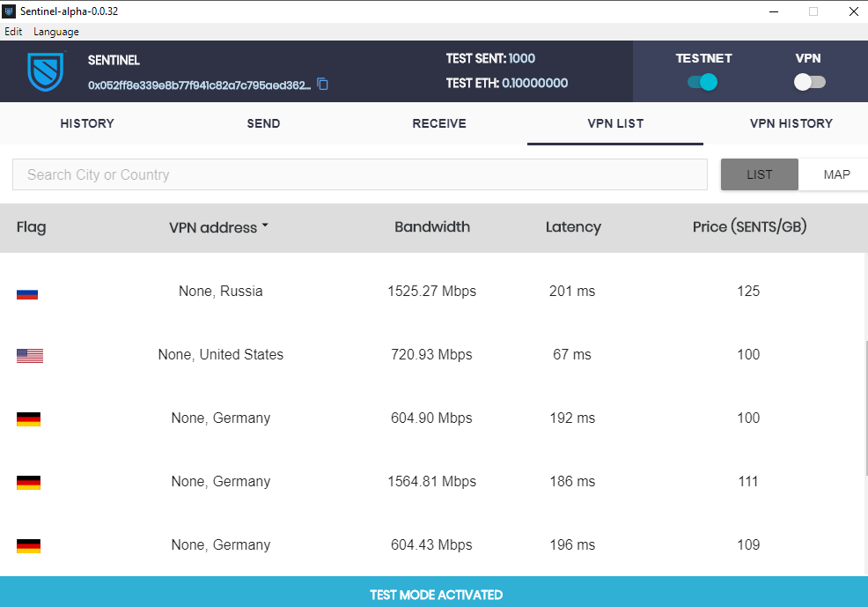Screen dimensions: 868x607
Task: Click the 720.93 Mbps bandwidth value
Action: point(431,354)
